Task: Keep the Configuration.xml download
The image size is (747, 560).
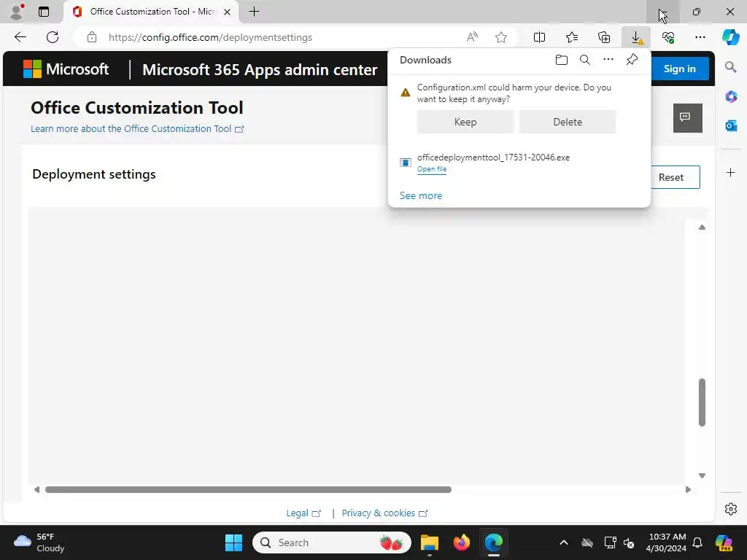Action: tap(465, 122)
